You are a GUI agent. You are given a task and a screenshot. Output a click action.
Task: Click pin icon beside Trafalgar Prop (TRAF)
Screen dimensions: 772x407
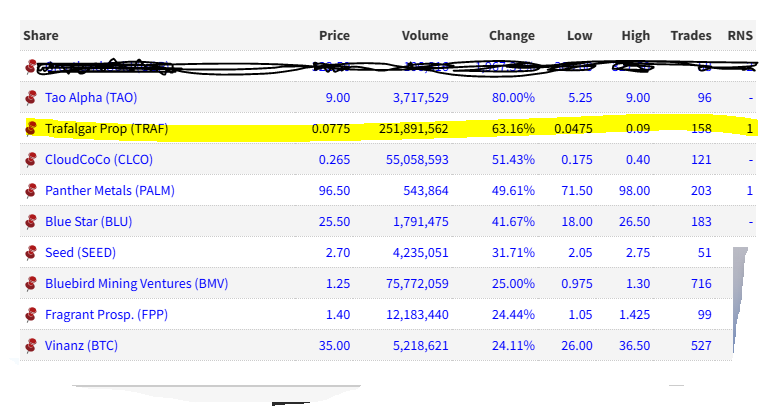click(x=31, y=128)
